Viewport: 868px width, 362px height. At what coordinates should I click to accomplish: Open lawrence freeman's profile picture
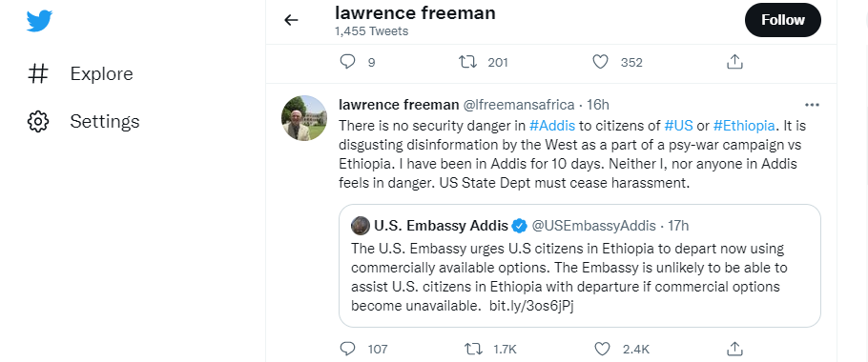(x=304, y=118)
